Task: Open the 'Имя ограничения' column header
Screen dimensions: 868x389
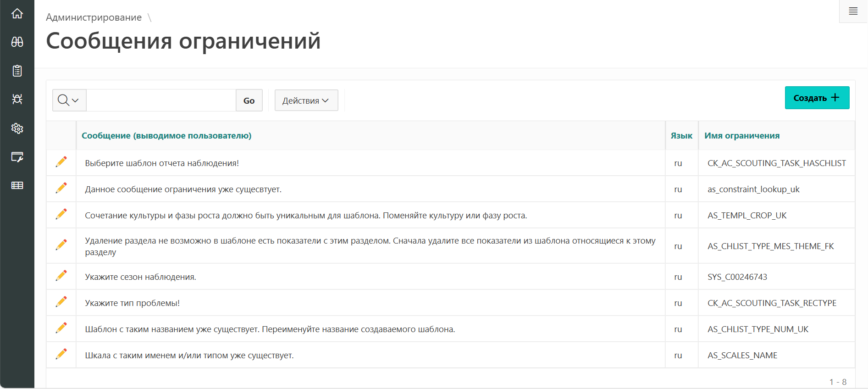Action: (742, 136)
